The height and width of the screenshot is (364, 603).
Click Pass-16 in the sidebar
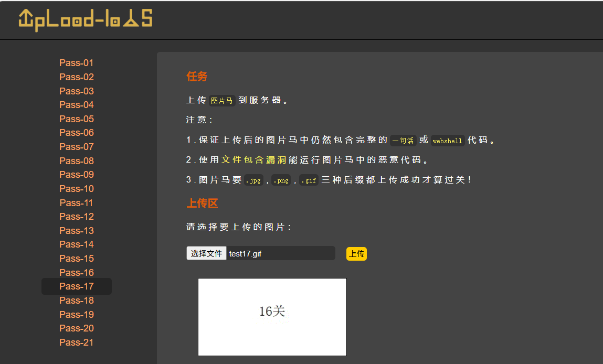point(77,273)
